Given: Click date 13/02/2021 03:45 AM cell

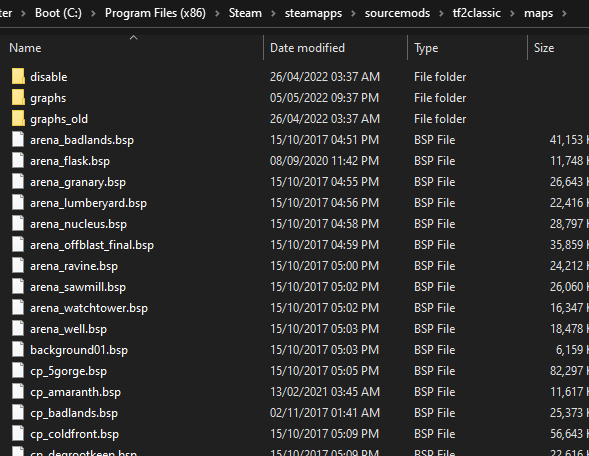Looking at the screenshot, I should tap(325, 393).
